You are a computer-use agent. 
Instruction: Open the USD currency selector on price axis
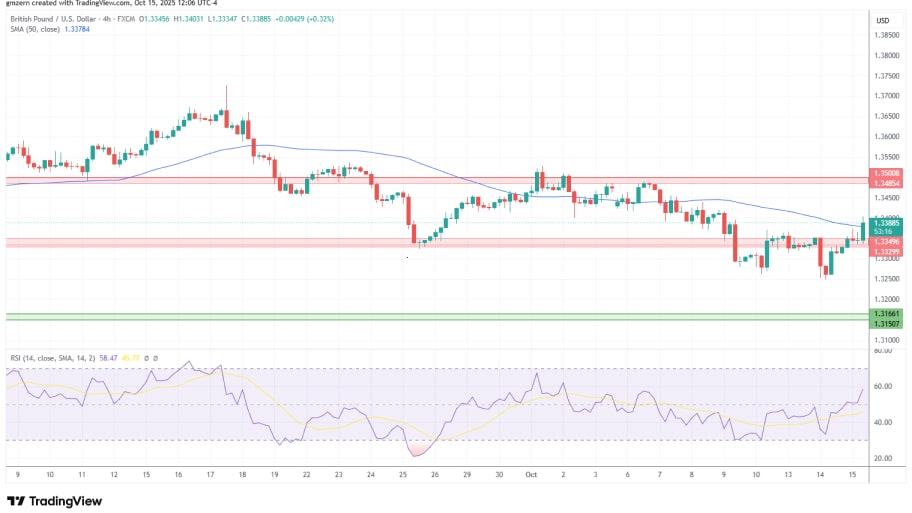(882, 20)
